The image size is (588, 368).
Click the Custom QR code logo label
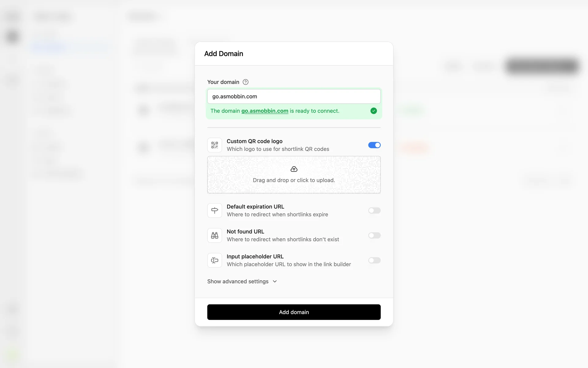point(254,141)
